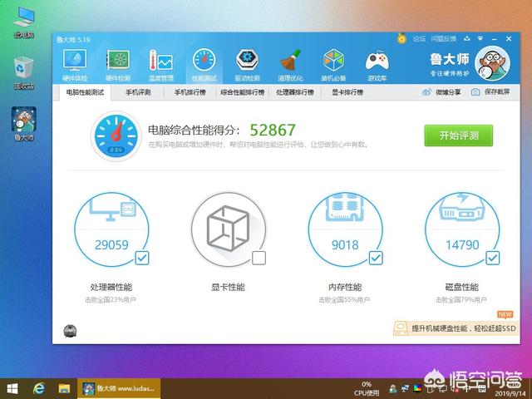Click the disk performance circle 14790

[462, 229]
